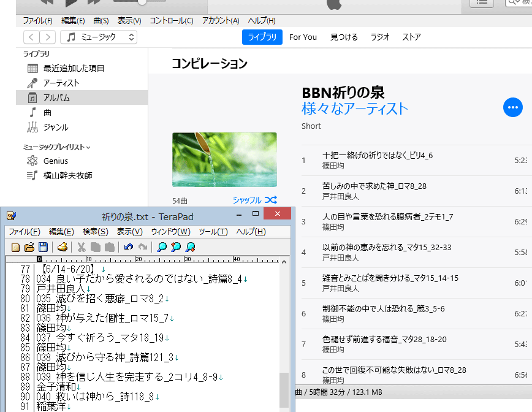
Task: Select the ライブラリ tab
Action: (262, 37)
